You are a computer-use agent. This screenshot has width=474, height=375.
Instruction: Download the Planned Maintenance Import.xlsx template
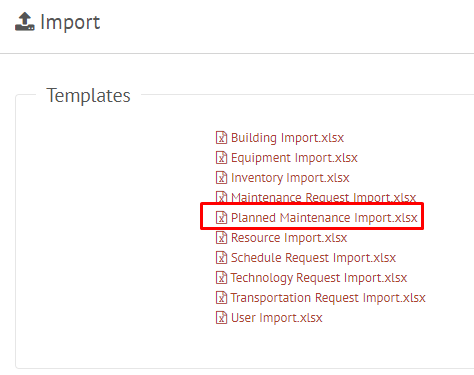click(324, 218)
